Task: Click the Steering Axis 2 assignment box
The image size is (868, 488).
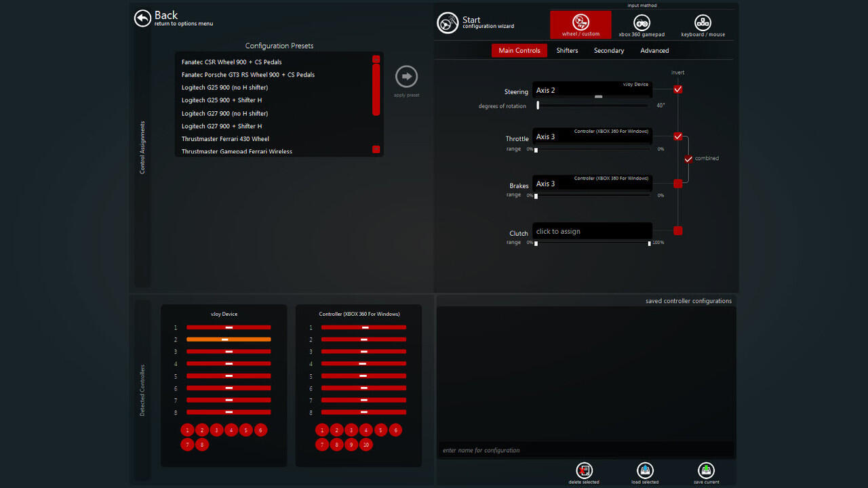Action: tap(592, 90)
